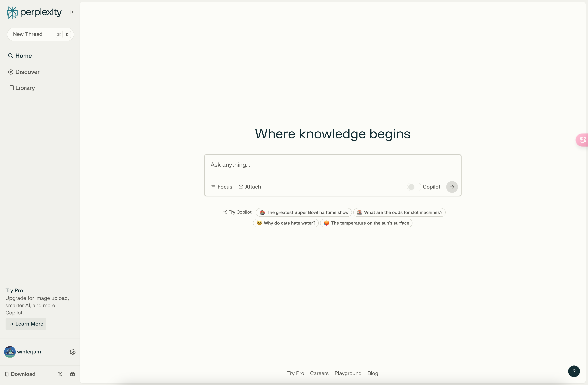Collapse the sidebar with the arrow icon
Screen dimensions: 588x385
pos(72,12)
